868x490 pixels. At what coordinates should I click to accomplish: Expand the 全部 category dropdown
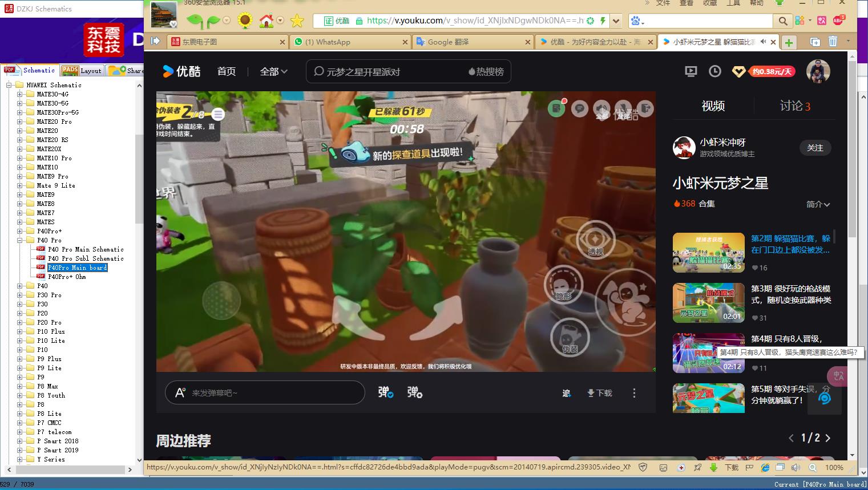(274, 71)
